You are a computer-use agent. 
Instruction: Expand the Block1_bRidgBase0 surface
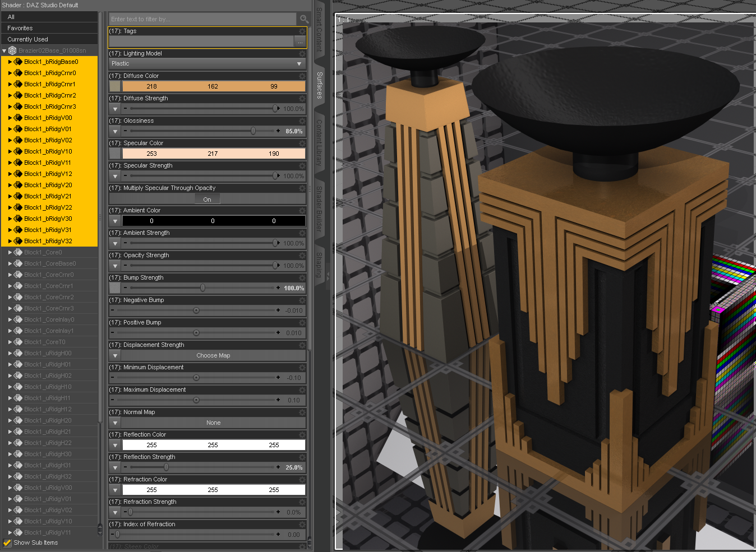click(x=10, y=62)
